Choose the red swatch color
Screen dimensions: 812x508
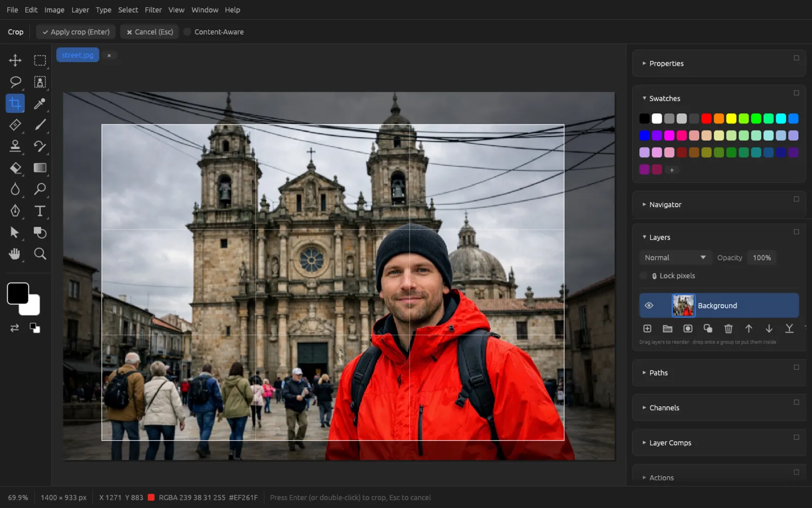pyautogui.click(x=706, y=118)
